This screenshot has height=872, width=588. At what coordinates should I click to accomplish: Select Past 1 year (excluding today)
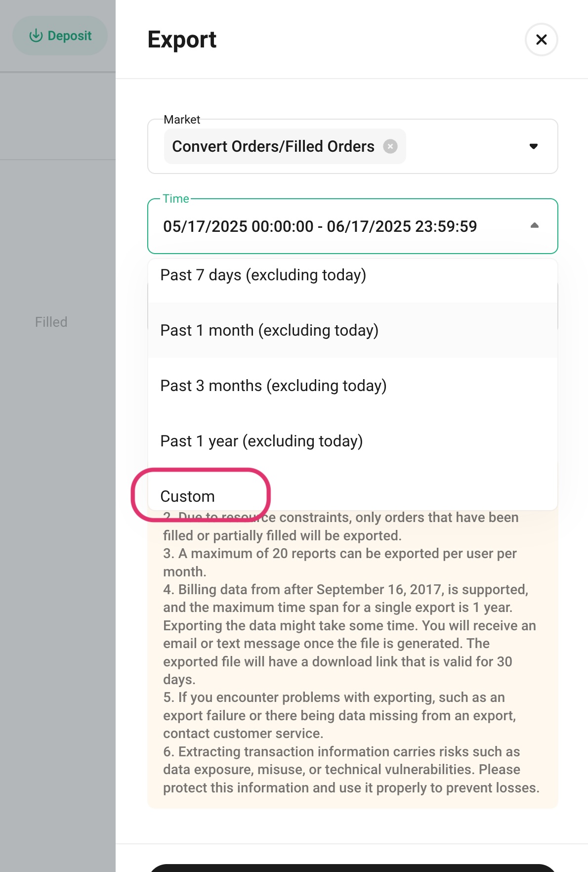pyautogui.click(x=262, y=441)
